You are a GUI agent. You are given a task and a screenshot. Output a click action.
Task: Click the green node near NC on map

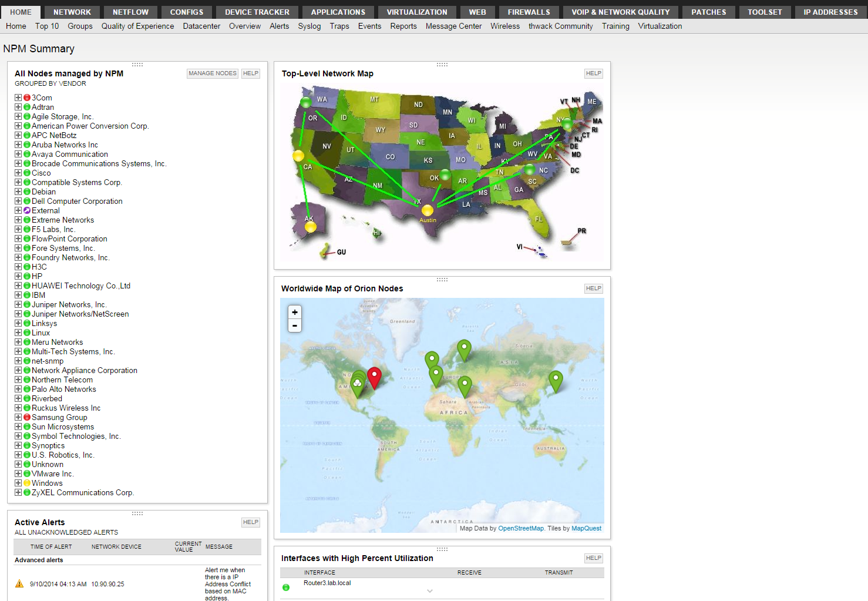[530, 170]
